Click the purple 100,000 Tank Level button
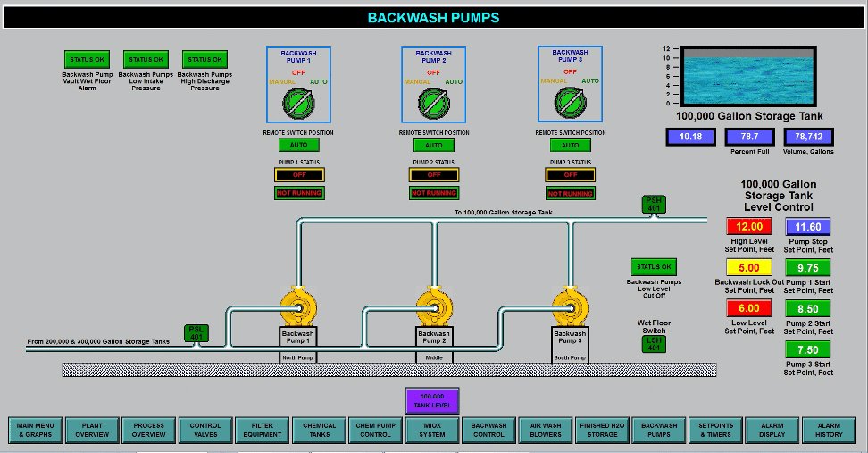 click(432, 400)
